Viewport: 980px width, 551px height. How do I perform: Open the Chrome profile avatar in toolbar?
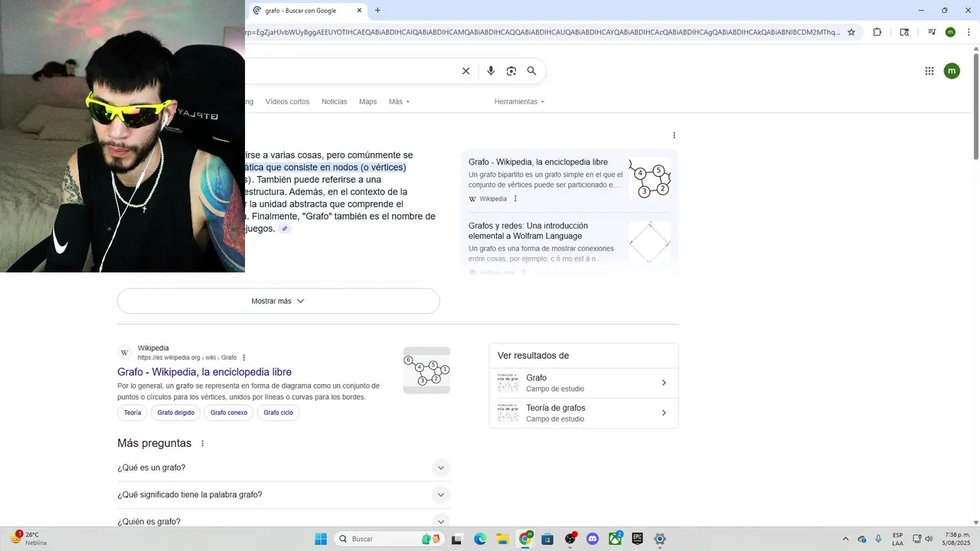(x=950, y=32)
